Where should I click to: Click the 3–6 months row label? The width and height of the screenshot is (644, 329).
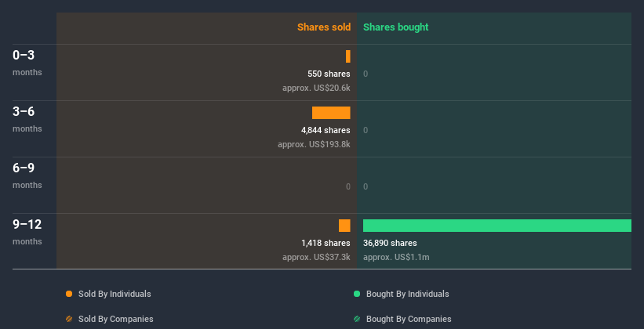[27, 119]
